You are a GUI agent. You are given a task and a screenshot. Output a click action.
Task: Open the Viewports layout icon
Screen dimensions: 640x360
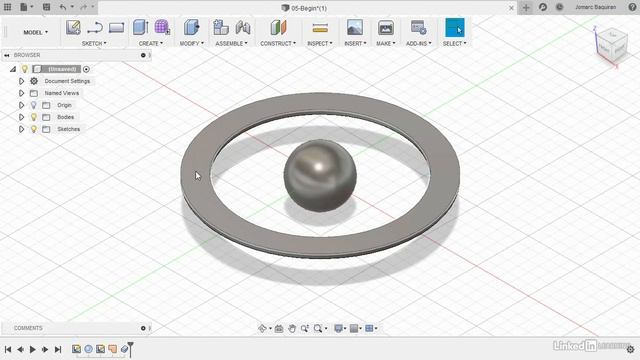[x=369, y=328]
